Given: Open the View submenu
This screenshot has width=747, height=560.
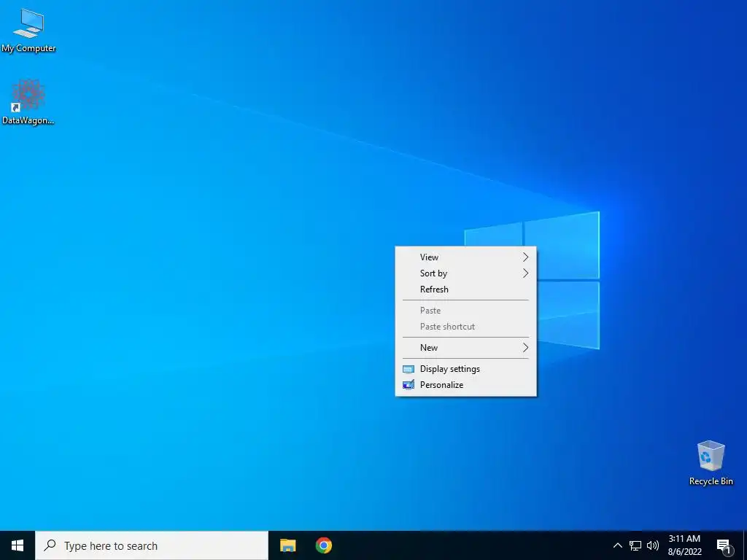Looking at the screenshot, I should (x=466, y=257).
